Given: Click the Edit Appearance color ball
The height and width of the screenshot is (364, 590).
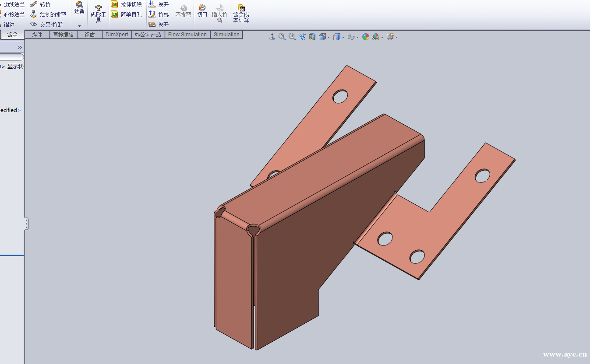Looking at the screenshot, I should [365, 37].
